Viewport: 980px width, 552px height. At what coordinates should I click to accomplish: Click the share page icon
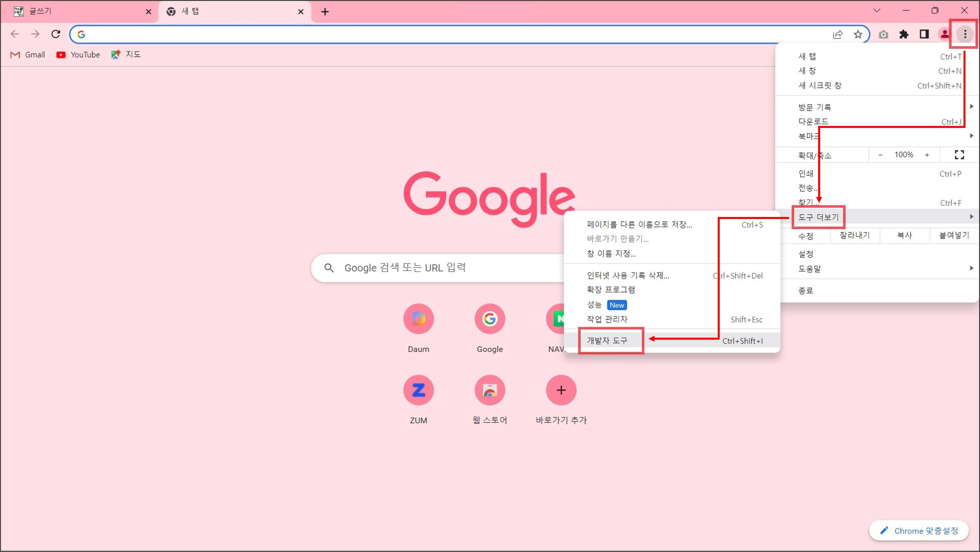pos(838,35)
